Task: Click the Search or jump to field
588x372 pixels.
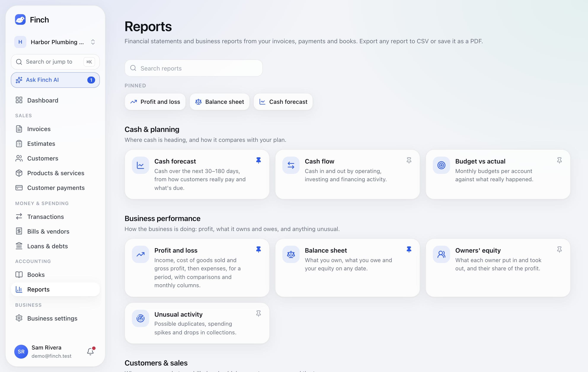Action: pos(55,62)
